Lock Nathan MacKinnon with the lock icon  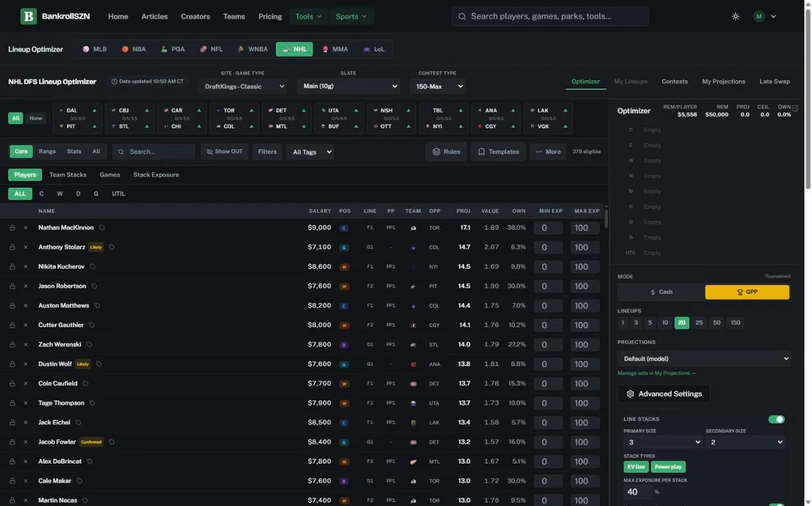coord(12,228)
